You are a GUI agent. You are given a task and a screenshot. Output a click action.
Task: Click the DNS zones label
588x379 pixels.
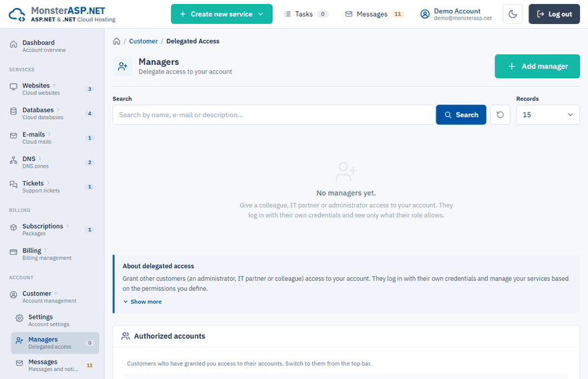tap(35, 166)
